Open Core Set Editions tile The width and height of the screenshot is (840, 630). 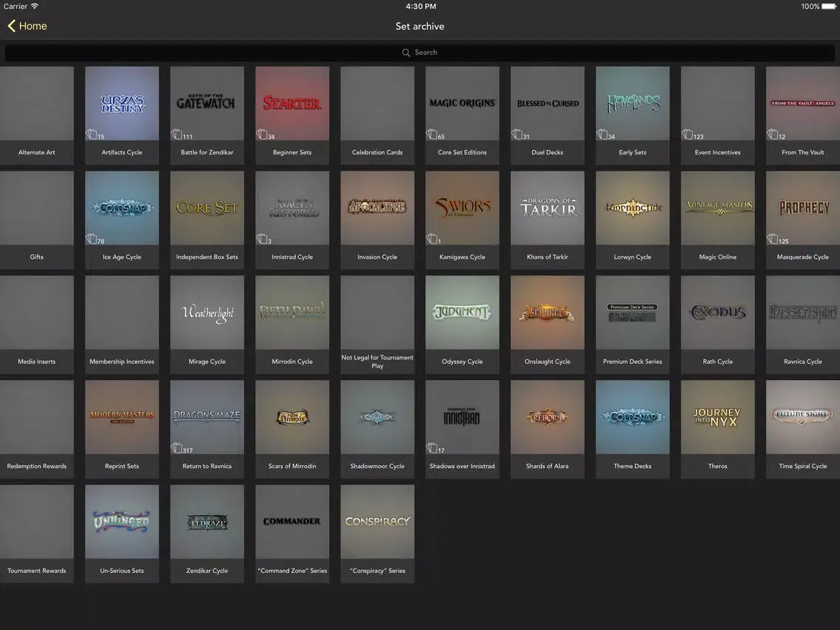462,115
